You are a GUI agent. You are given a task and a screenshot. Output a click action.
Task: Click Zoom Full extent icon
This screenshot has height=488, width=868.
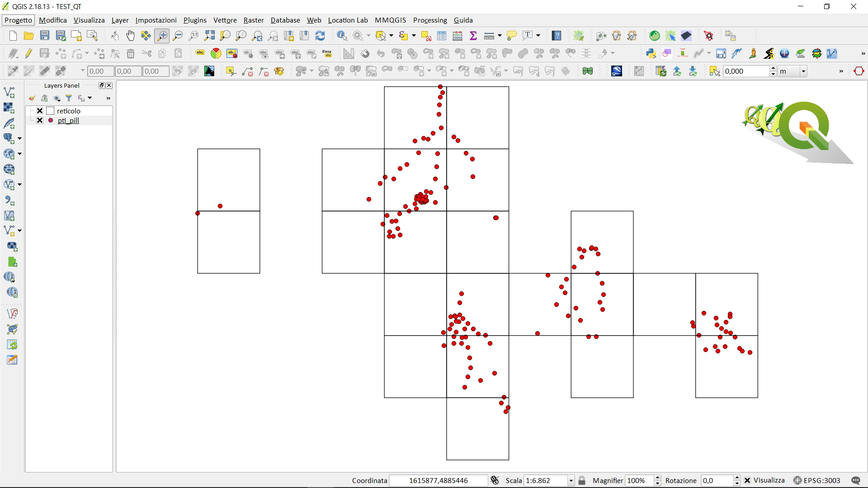click(209, 36)
